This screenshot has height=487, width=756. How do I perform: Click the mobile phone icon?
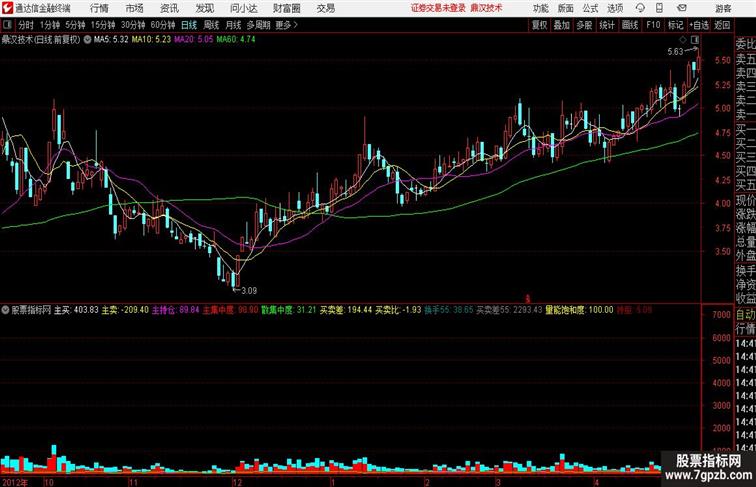[x=659, y=8]
